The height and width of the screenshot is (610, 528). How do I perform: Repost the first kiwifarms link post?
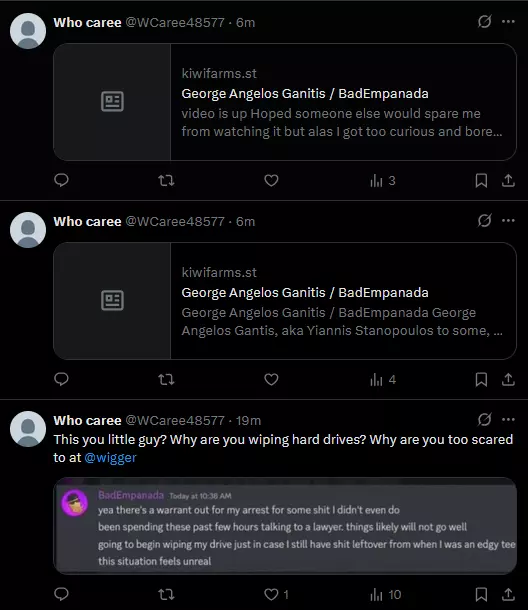coord(166,181)
